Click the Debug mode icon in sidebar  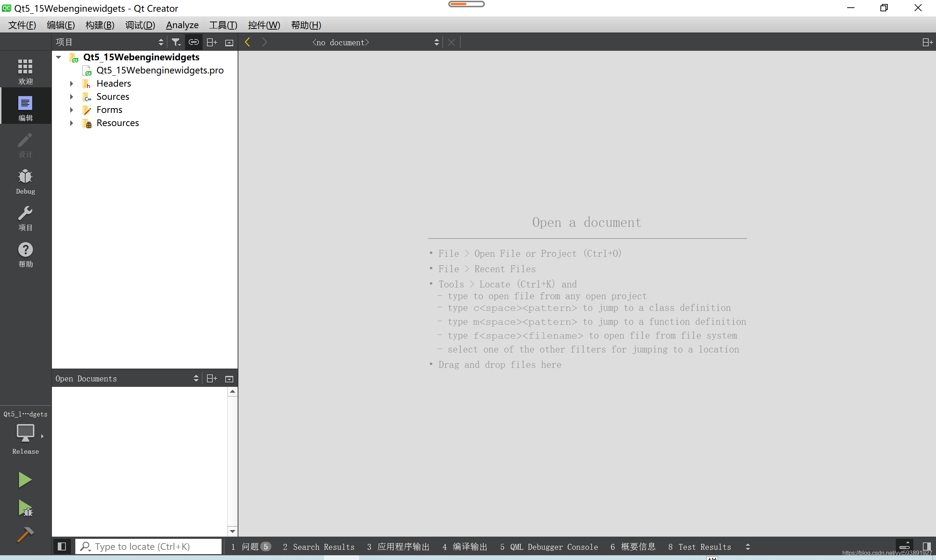click(25, 181)
